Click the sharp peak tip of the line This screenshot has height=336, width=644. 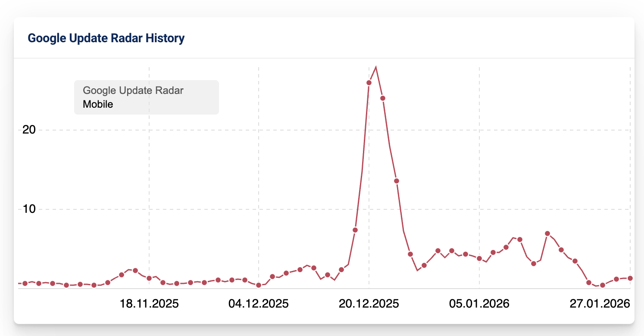point(376,67)
